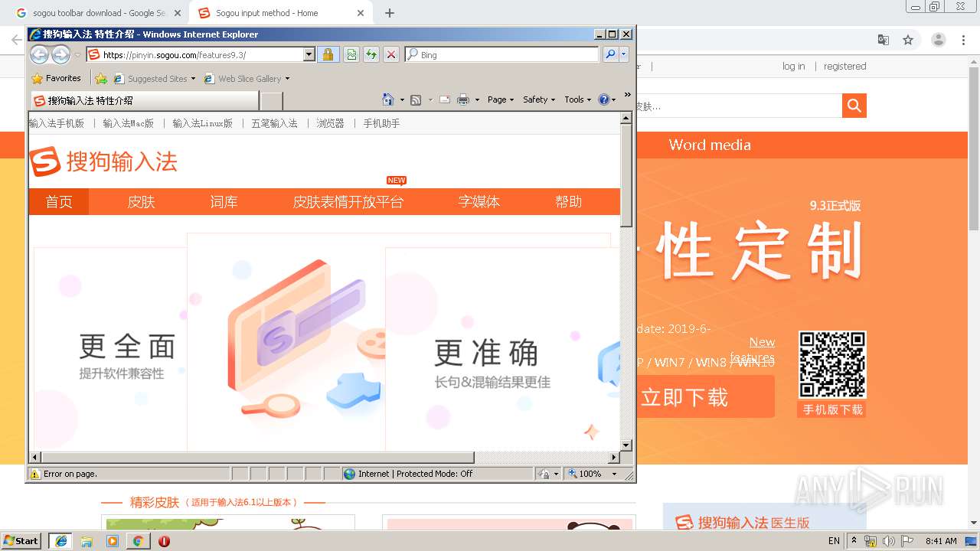This screenshot has height=551, width=980.
Task: Click IE Refresh button
Action: pos(371,54)
